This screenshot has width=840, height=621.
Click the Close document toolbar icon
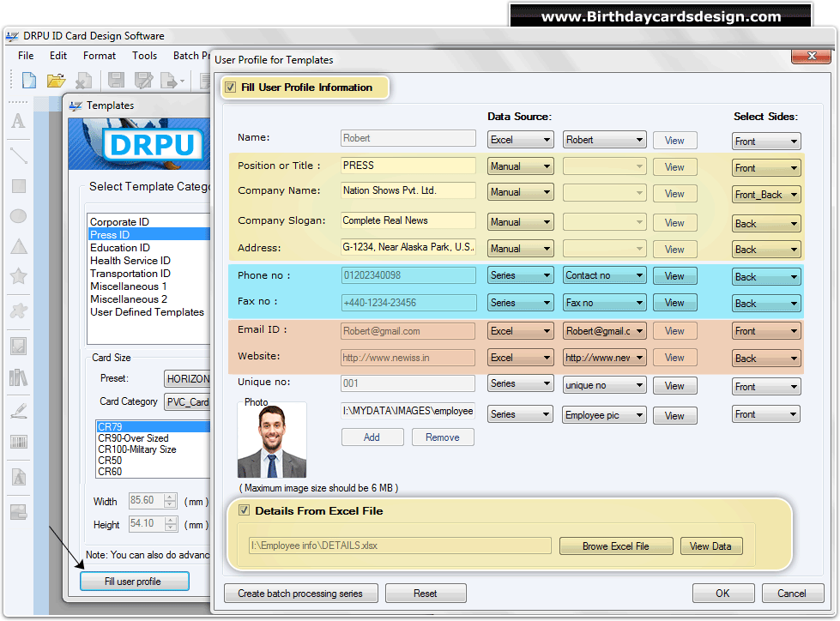pos(83,81)
